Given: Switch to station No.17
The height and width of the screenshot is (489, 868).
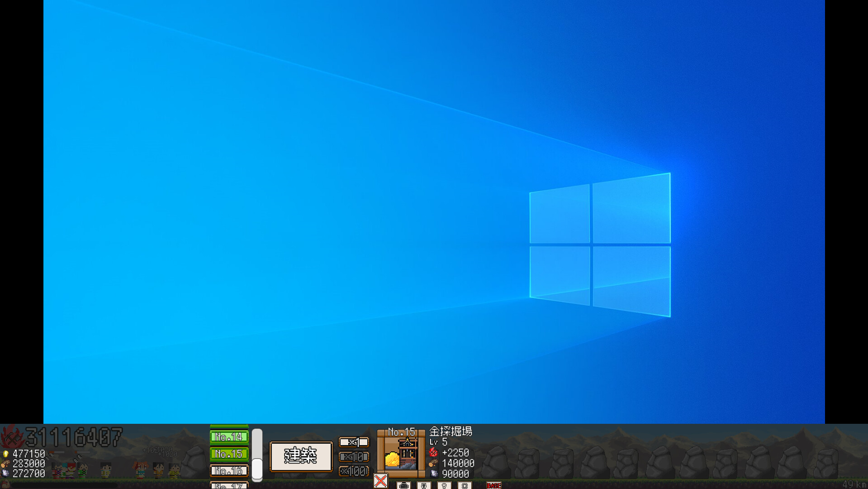Looking at the screenshot, I should point(229,486).
